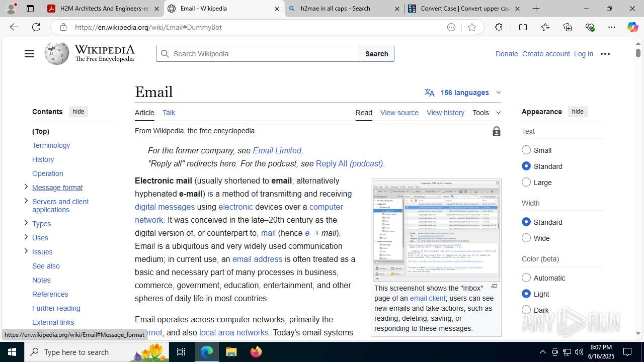Expand Types section in contents

coord(26,223)
